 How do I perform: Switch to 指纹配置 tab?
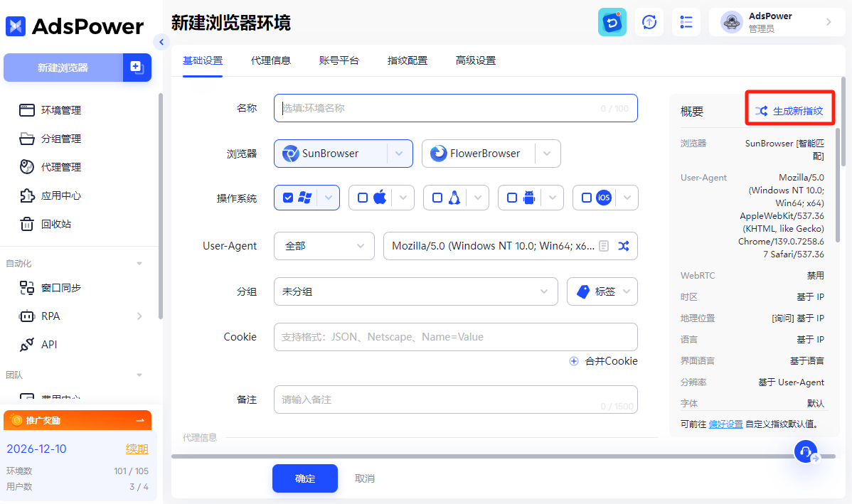(x=408, y=61)
